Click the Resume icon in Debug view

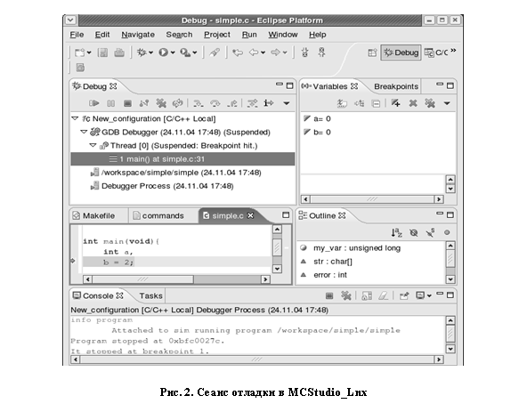tap(93, 103)
